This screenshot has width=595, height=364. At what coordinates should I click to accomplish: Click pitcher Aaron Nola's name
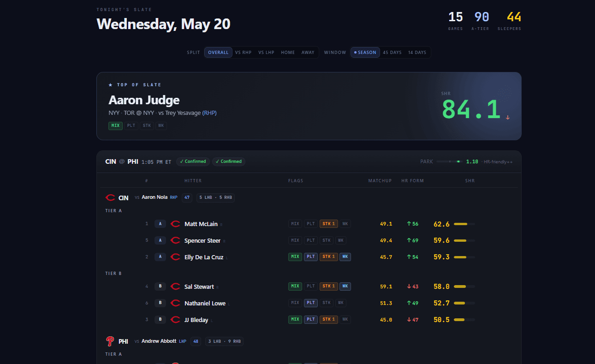[x=155, y=197]
